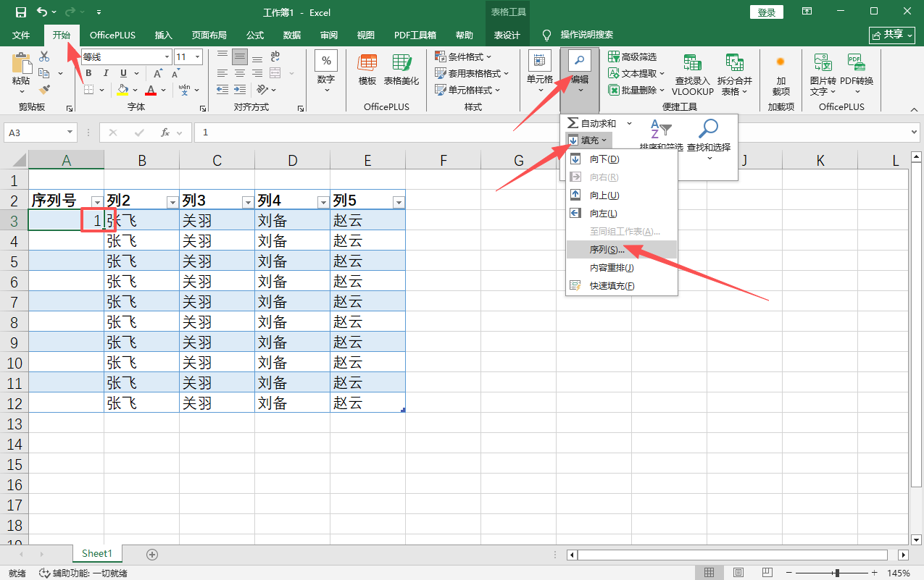Open the 序列号 column filter dropdown
Image resolution: width=924 pixels, height=580 pixels.
(x=96, y=202)
